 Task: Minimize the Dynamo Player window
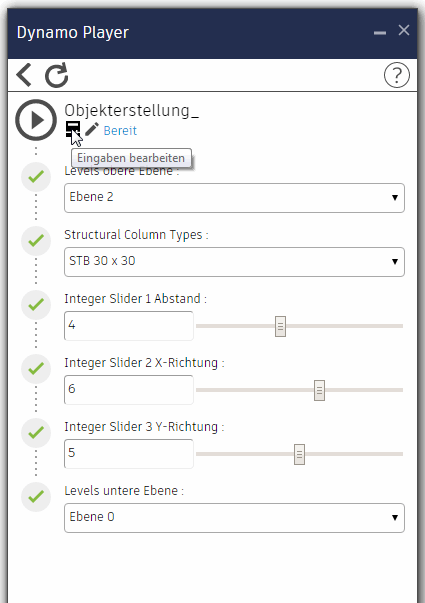pos(380,33)
